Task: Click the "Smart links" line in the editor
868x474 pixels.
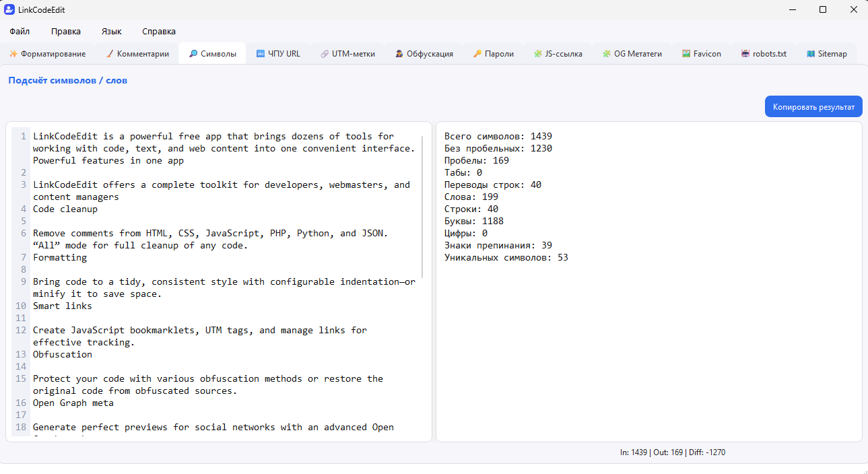Action: pyautogui.click(x=63, y=306)
